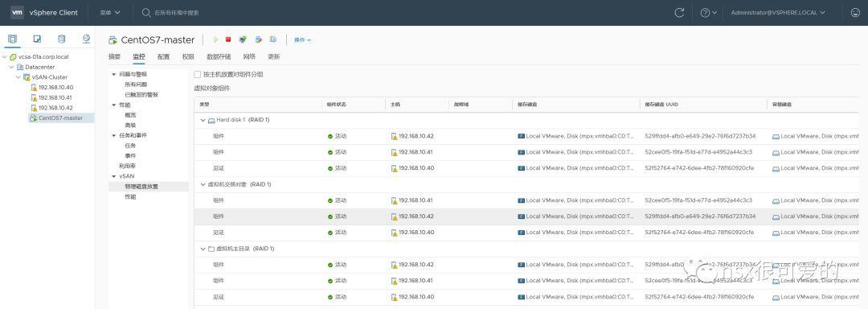The height and width of the screenshot is (309, 868).
Task: Collapse the Datacenter tree node
Action: (11, 67)
